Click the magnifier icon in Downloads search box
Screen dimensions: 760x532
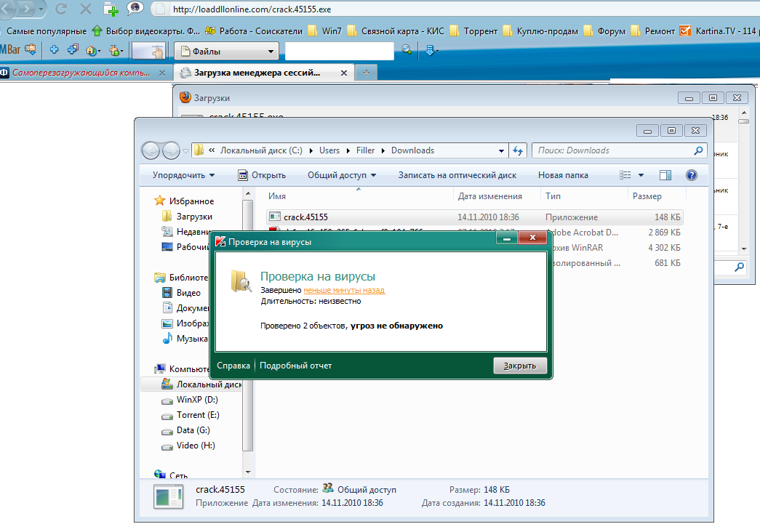(x=698, y=150)
